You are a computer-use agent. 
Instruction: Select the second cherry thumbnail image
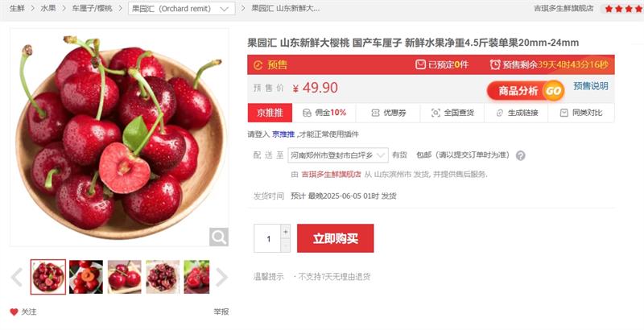pyautogui.click(x=86, y=277)
